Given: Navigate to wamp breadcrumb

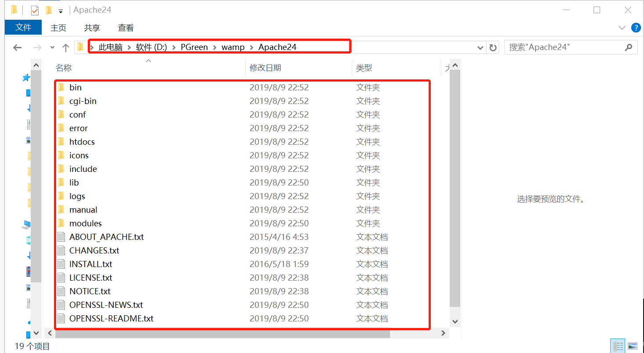Looking at the screenshot, I should point(233,47).
